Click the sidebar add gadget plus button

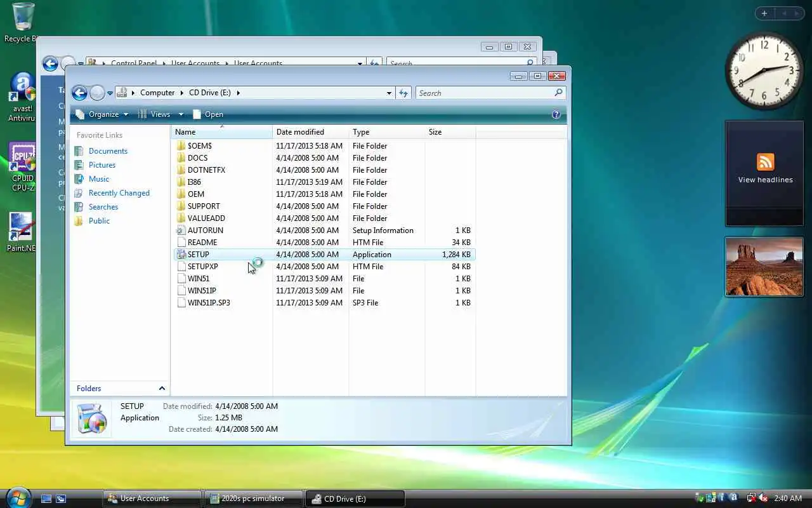click(x=764, y=13)
